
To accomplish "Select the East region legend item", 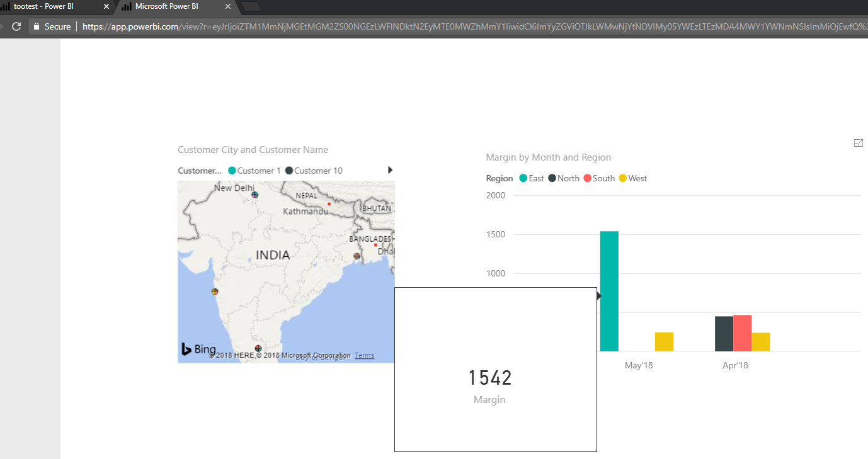I will (531, 178).
